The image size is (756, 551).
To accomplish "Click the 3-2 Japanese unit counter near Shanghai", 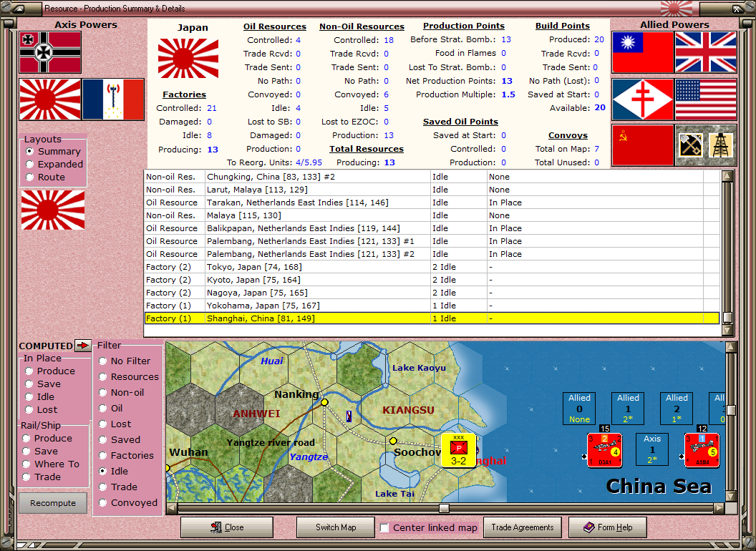I will [458, 450].
